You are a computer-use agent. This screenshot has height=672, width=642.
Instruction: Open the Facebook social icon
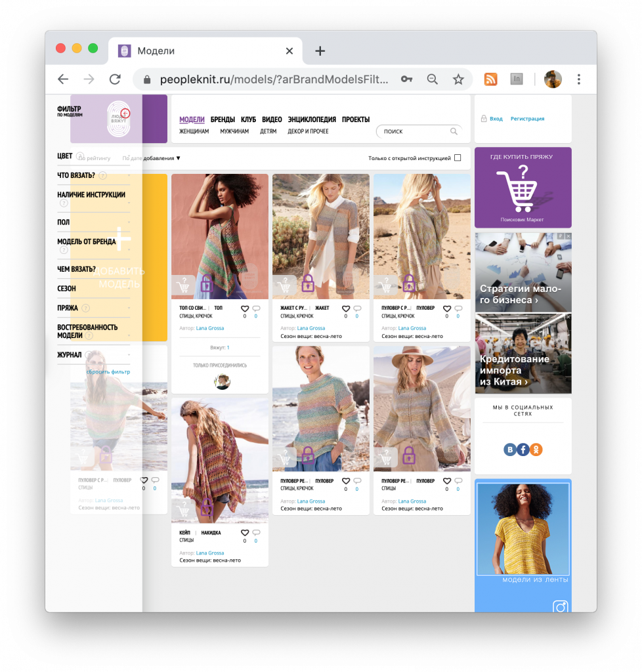click(x=523, y=450)
